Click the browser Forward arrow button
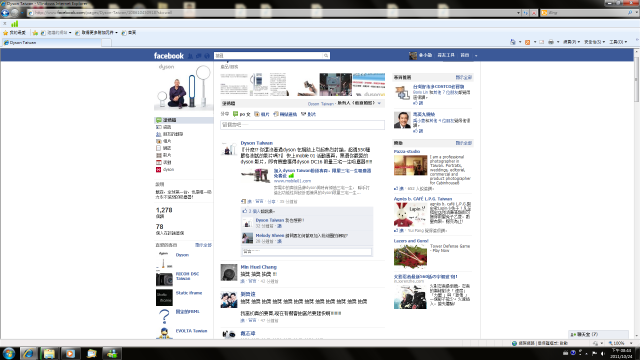640x360 pixels. (x=15, y=13)
